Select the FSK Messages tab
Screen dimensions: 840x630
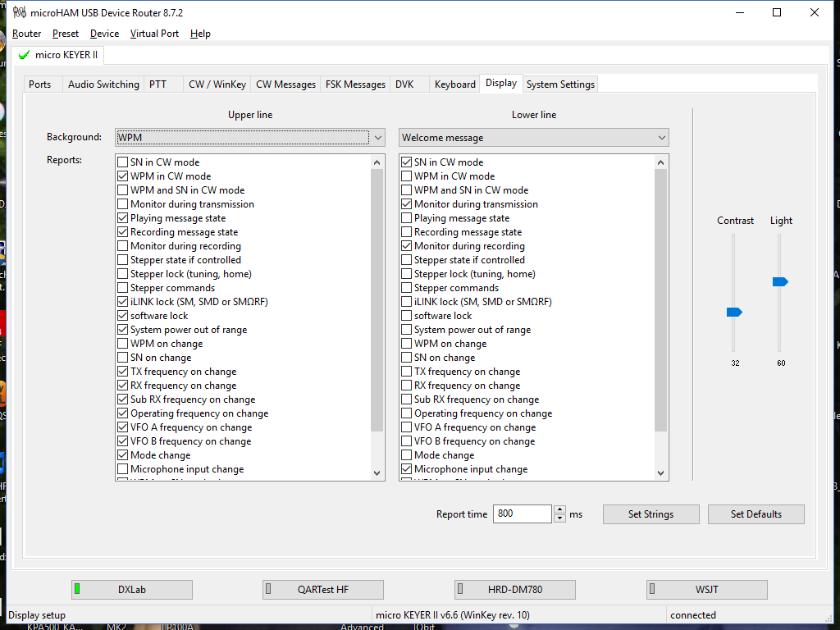pos(354,83)
